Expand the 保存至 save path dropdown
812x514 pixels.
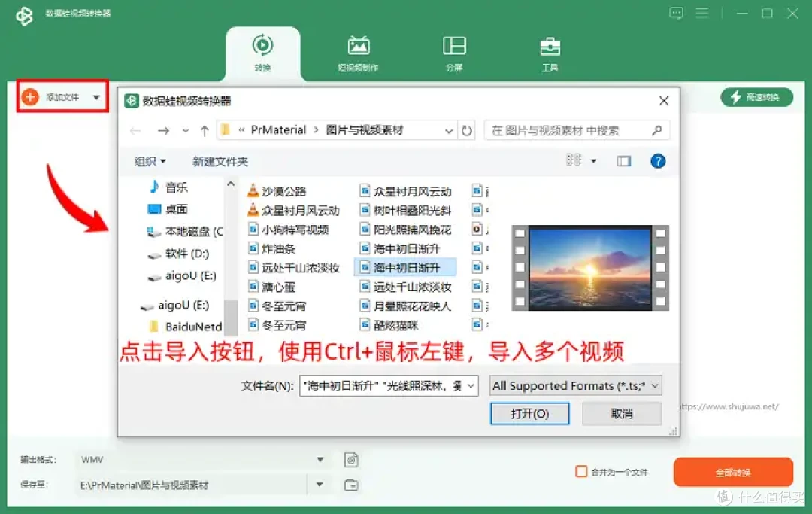click(320, 485)
